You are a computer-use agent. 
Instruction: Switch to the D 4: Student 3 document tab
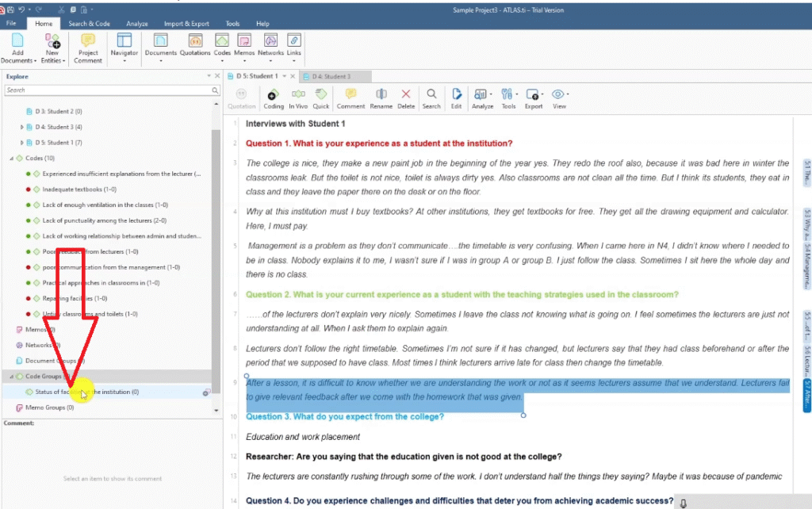point(331,76)
